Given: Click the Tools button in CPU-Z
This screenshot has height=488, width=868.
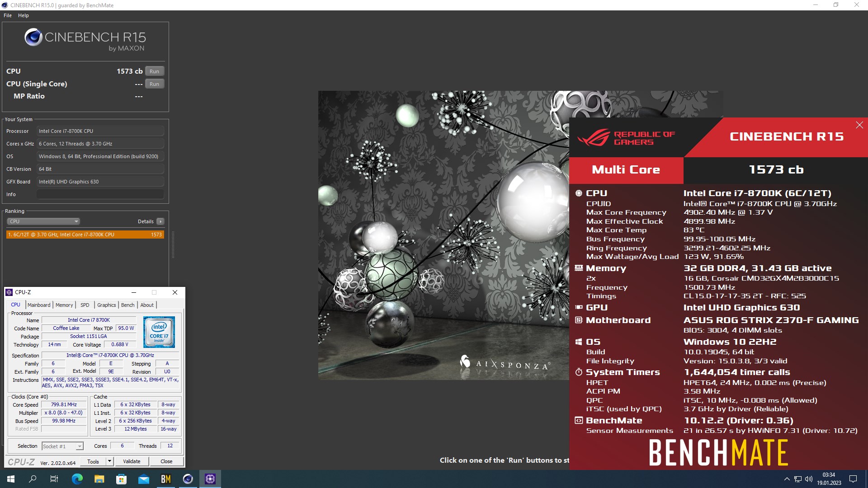Looking at the screenshot, I should tap(93, 461).
